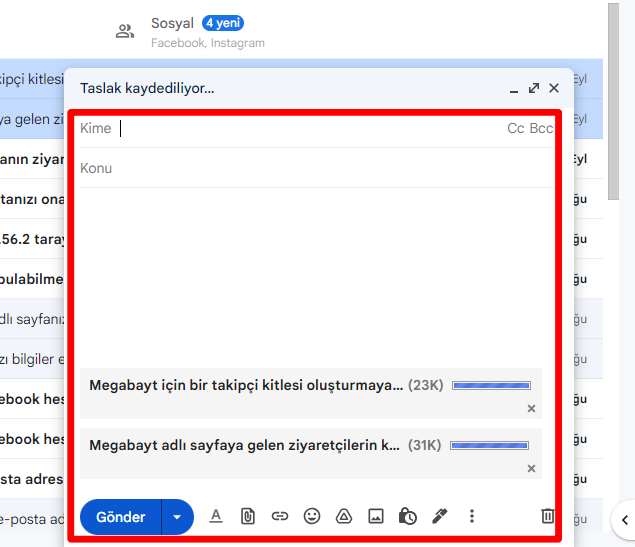Open the inbox email row 'zı bilgiler'

[32, 359]
